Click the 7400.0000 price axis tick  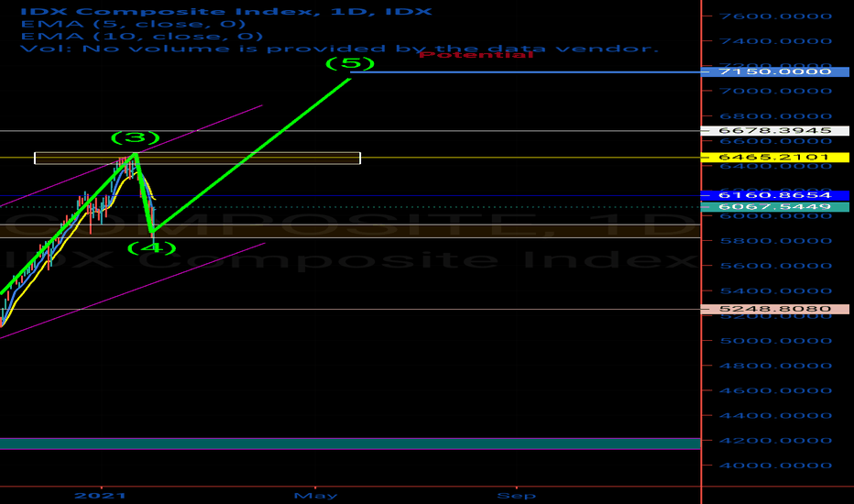(x=775, y=41)
